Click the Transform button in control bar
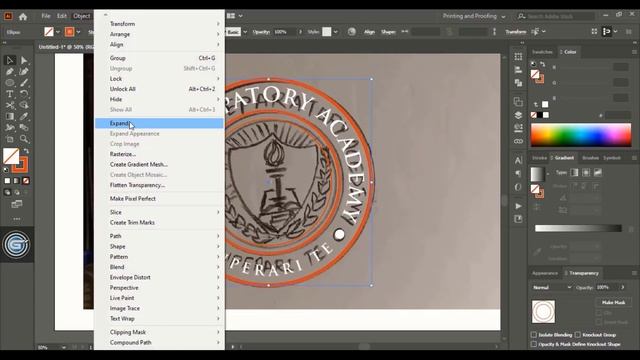This screenshot has width=640, height=360. tap(516, 32)
